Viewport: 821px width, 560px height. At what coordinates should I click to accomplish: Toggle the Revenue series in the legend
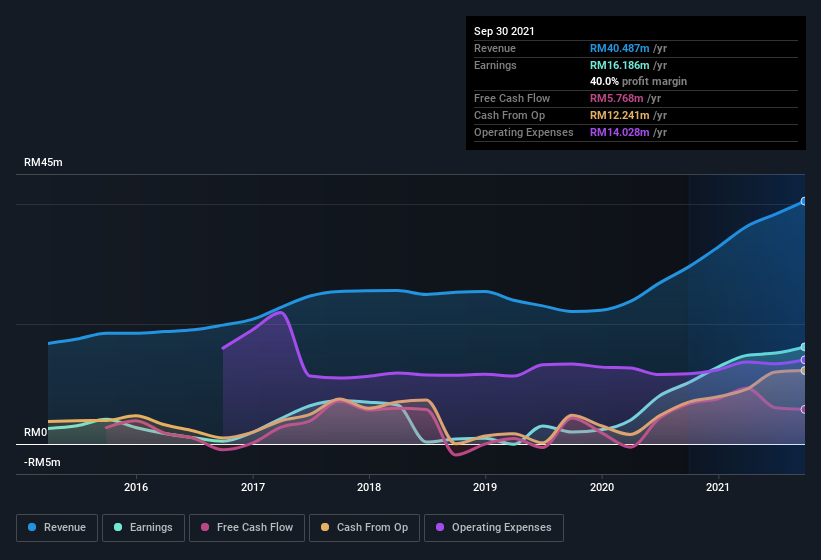click(x=57, y=527)
